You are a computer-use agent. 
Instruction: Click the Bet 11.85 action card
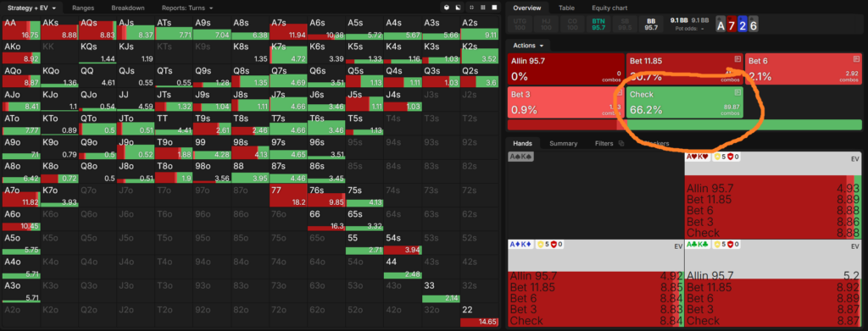click(685, 69)
